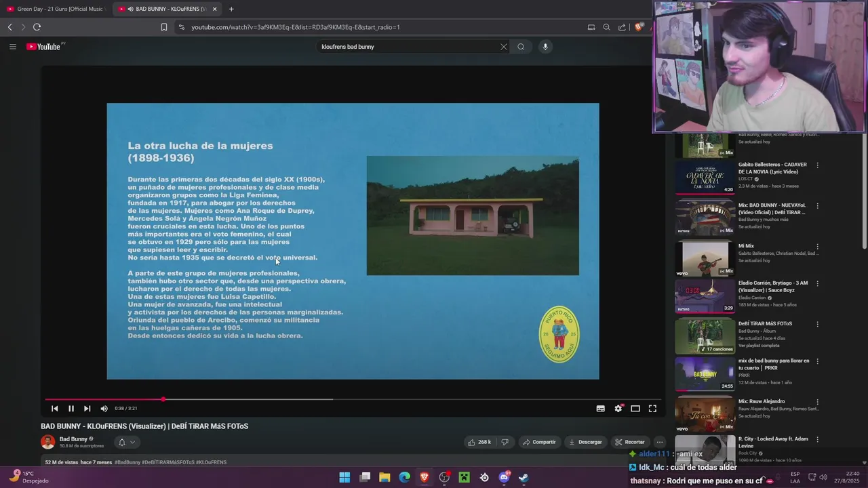
Task: Open options menu for Mi Mix
Action: point(817,247)
